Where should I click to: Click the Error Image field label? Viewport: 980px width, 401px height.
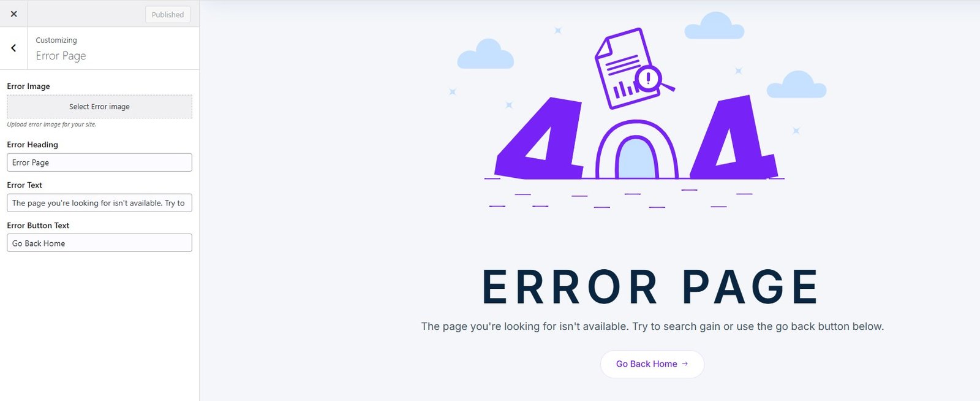[28, 86]
